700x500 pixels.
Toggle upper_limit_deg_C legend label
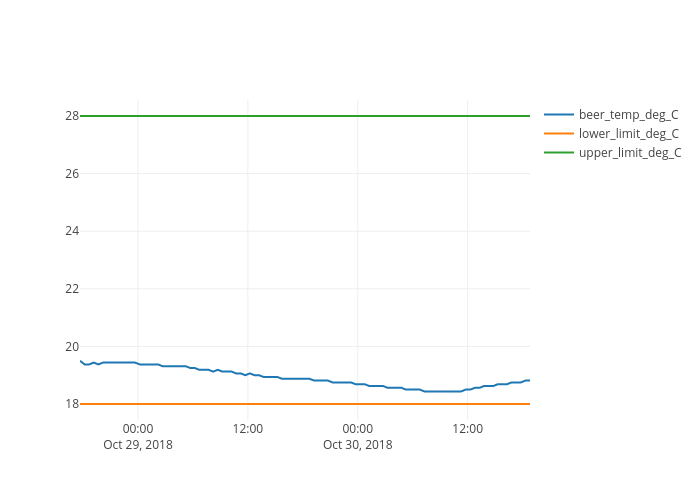click(630, 152)
